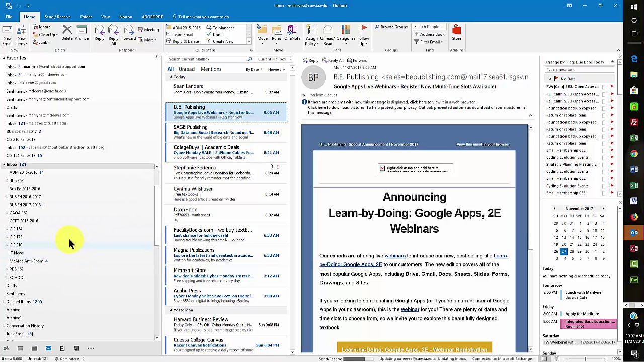Select the Deleted Items folder
This screenshot has height=362, width=644.
point(24,302)
